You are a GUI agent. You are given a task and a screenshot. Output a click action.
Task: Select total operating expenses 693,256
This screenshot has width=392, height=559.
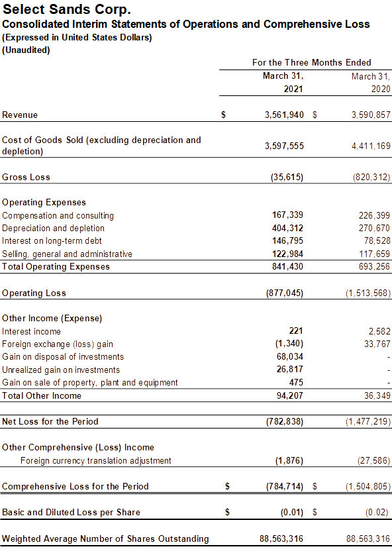pyautogui.click(x=374, y=267)
